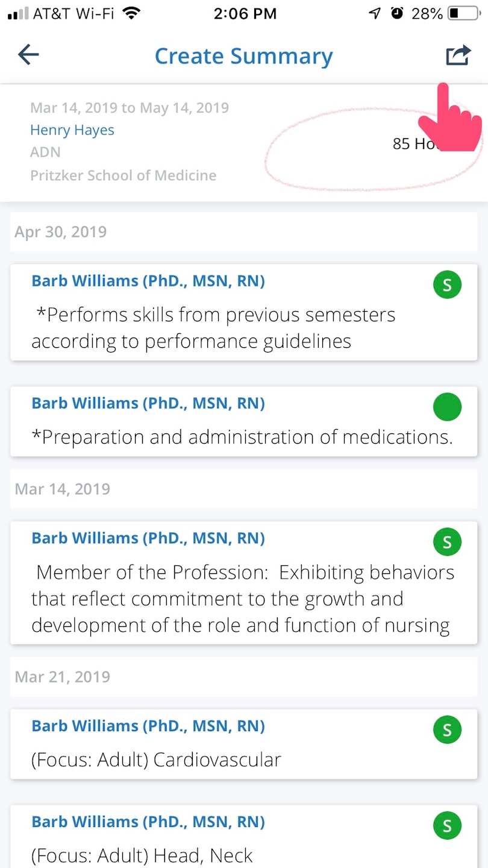The height and width of the screenshot is (868, 488).
Task: Tap the green circle on medications card
Action: click(447, 407)
